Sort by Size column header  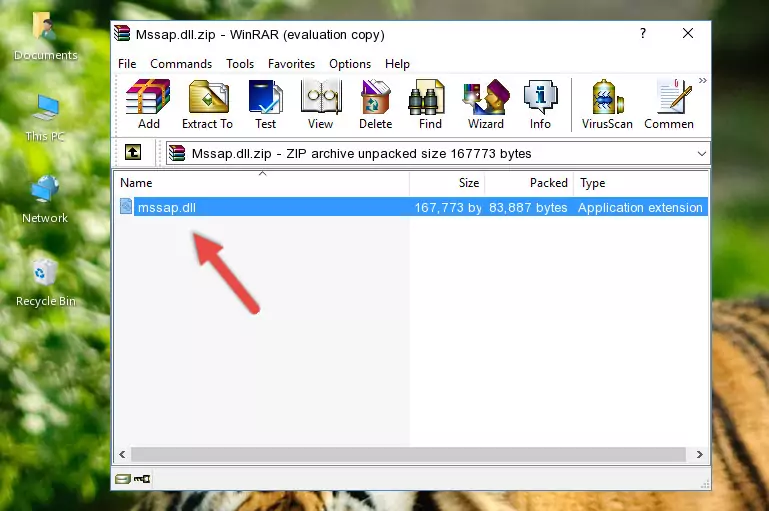pyautogui.click(x=447, y=183)
